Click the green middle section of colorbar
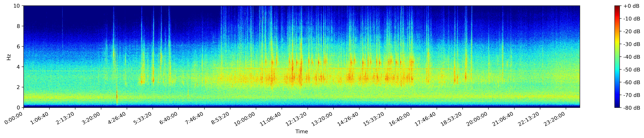 [x=617, y=57]
